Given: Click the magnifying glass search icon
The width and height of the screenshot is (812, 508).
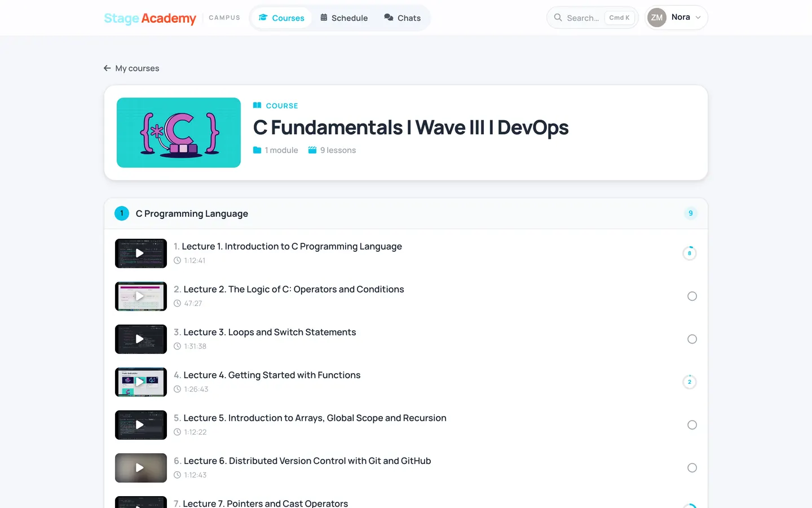Looking at the screenshot, I should click(558, 17).
